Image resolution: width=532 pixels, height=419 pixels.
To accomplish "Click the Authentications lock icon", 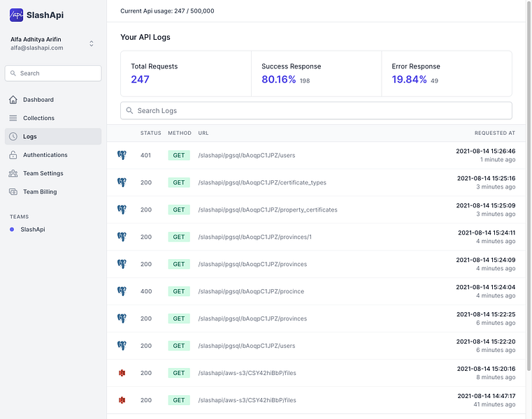I will coord(13,155).
